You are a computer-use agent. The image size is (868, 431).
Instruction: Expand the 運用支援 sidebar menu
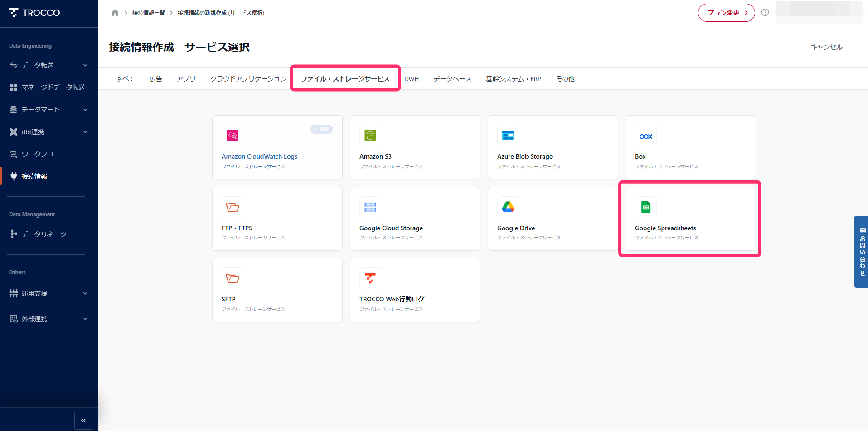48,294
